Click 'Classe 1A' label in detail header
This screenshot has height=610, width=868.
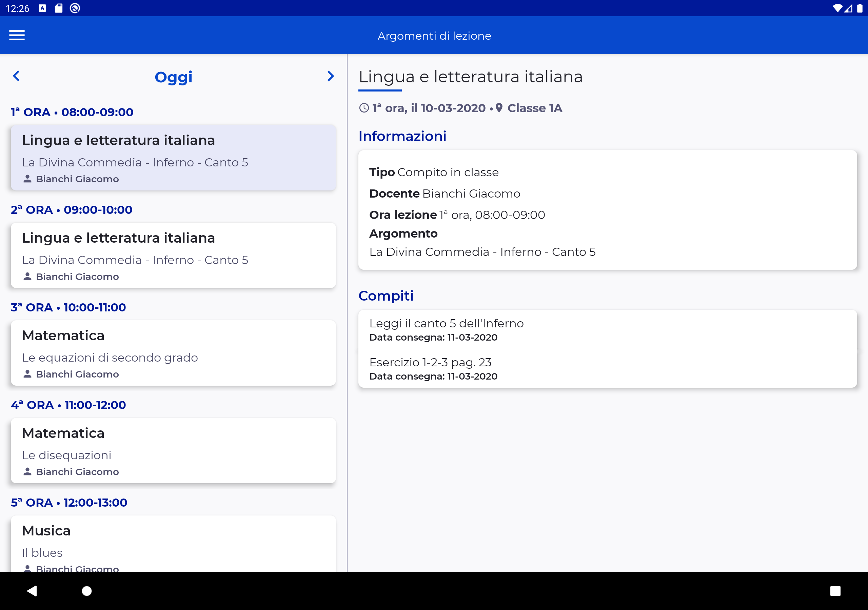535,108
